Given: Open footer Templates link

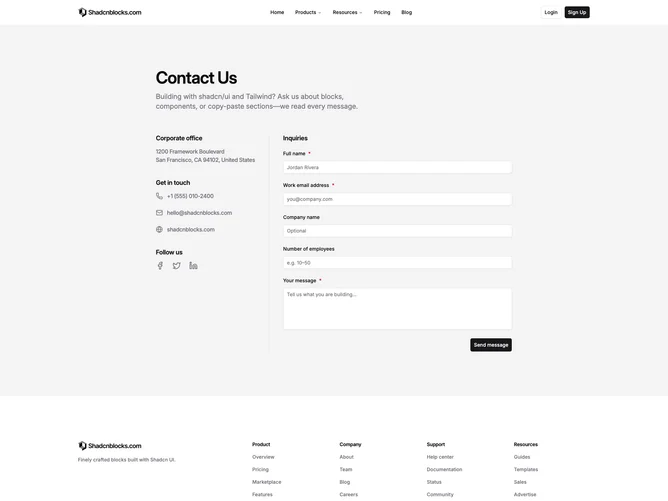Looking at the screenshot, I should pos(526,469).
